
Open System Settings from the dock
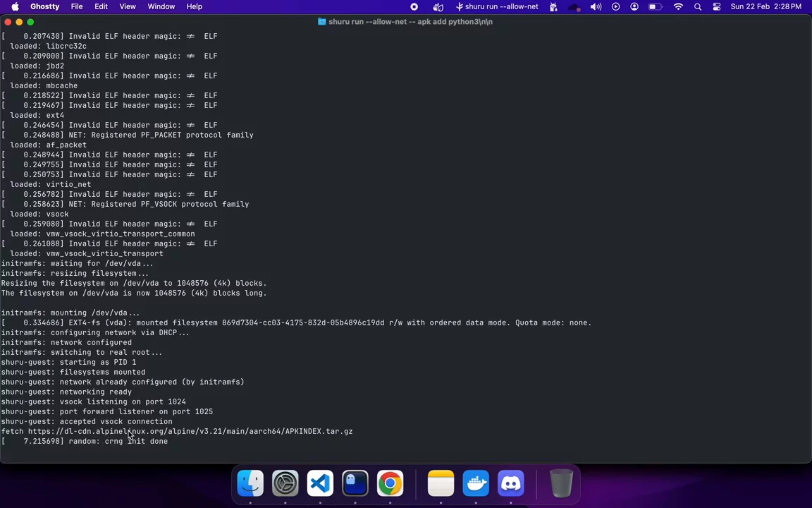pos(285,483)
